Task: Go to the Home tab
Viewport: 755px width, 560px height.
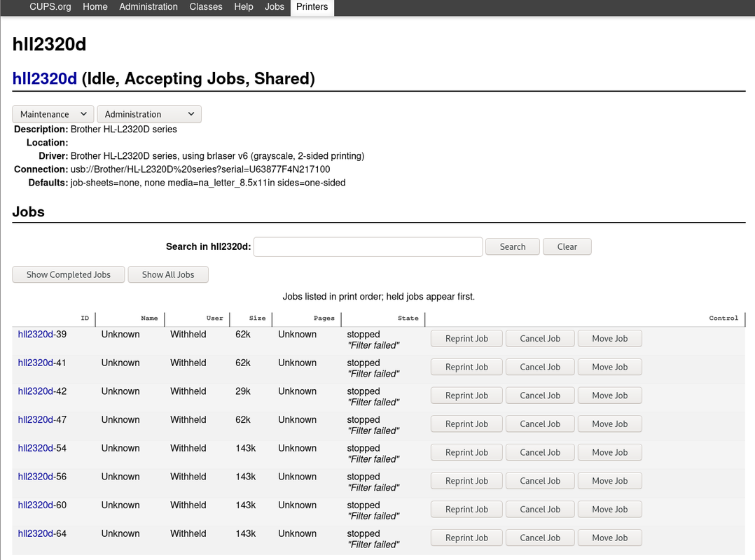Action: pos(95,7)
